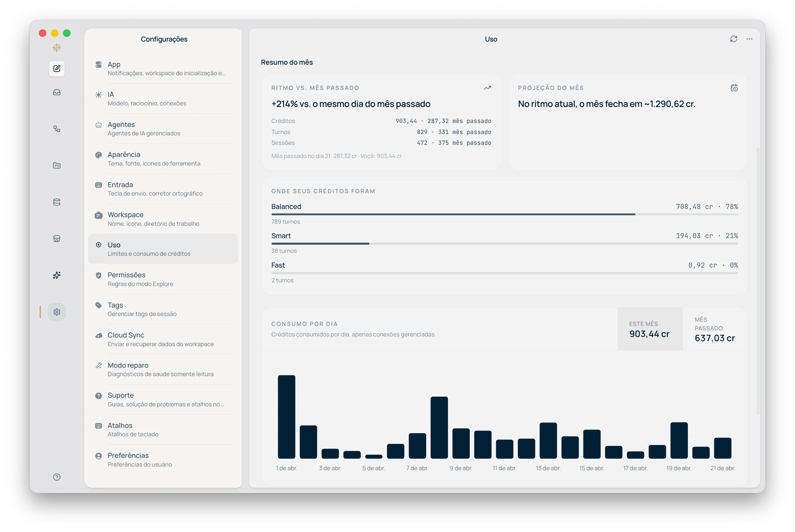Go to Tags settings
This screenshot has width=795, height=532.
[163, 309]
